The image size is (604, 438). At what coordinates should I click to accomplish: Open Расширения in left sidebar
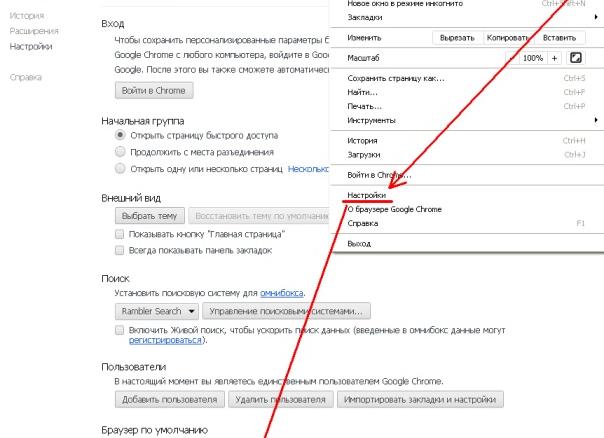click(x=34, y=31)
